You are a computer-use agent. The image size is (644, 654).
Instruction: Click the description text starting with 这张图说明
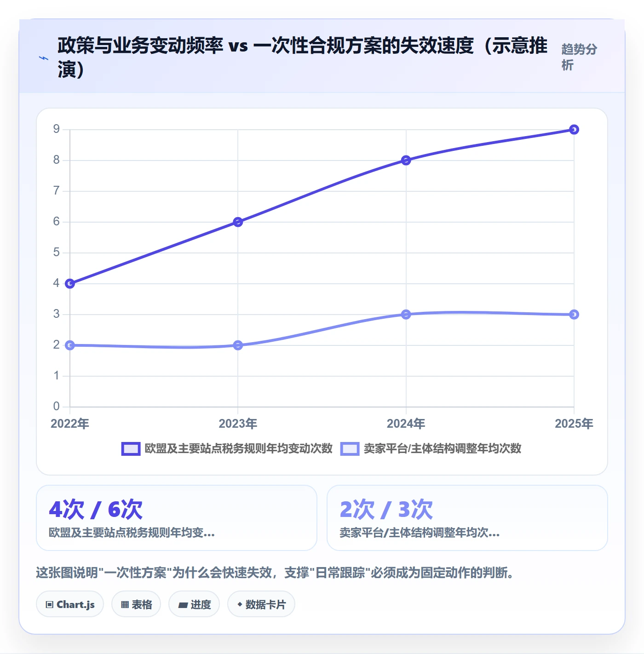275,573
